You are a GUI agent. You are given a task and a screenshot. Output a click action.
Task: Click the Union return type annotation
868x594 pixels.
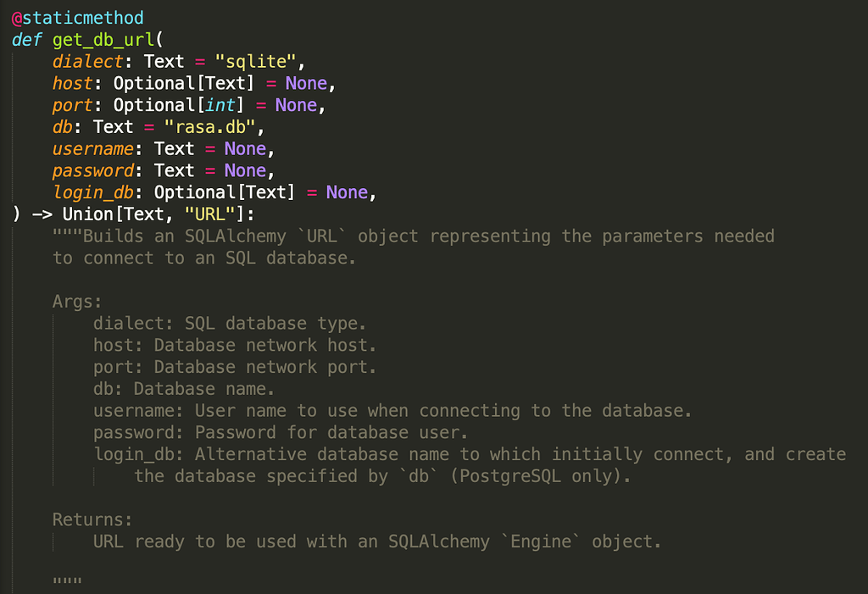coord(87,214)
